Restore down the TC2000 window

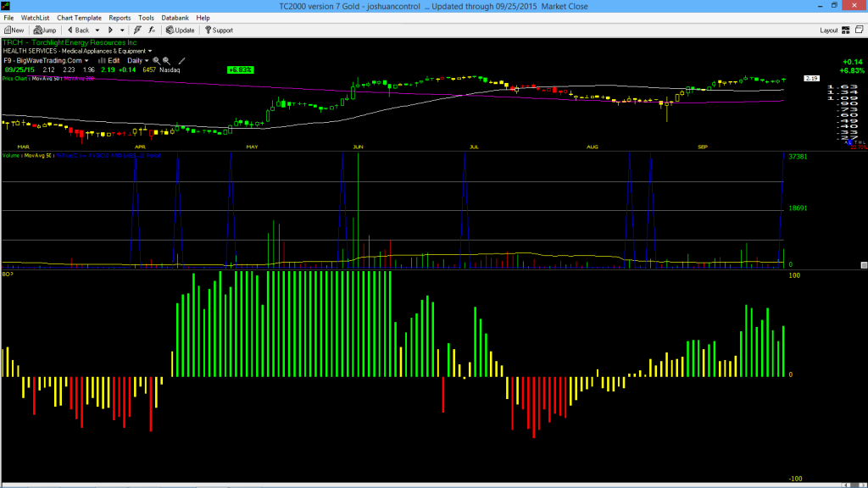pyautogui.click(x=834, y=6)
